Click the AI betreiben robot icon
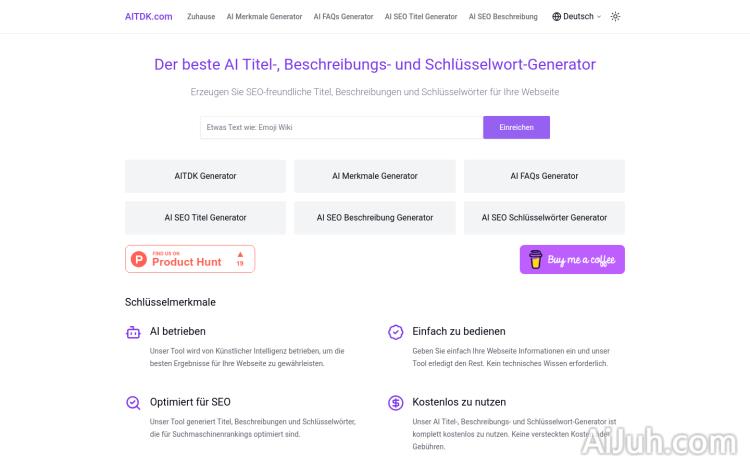The image size is (750, 468). pos(133,332)
